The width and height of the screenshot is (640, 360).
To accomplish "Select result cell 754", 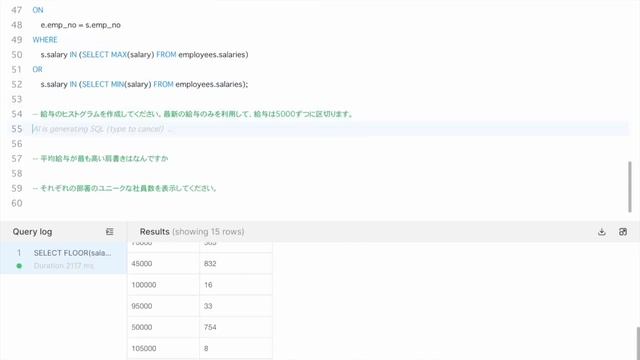I will point(236,327).
